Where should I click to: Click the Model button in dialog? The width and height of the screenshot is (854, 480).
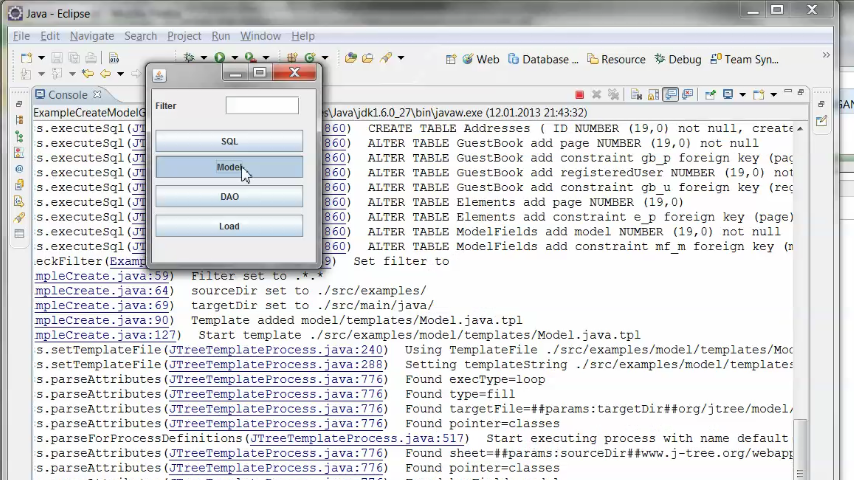[x=229, y=167]
